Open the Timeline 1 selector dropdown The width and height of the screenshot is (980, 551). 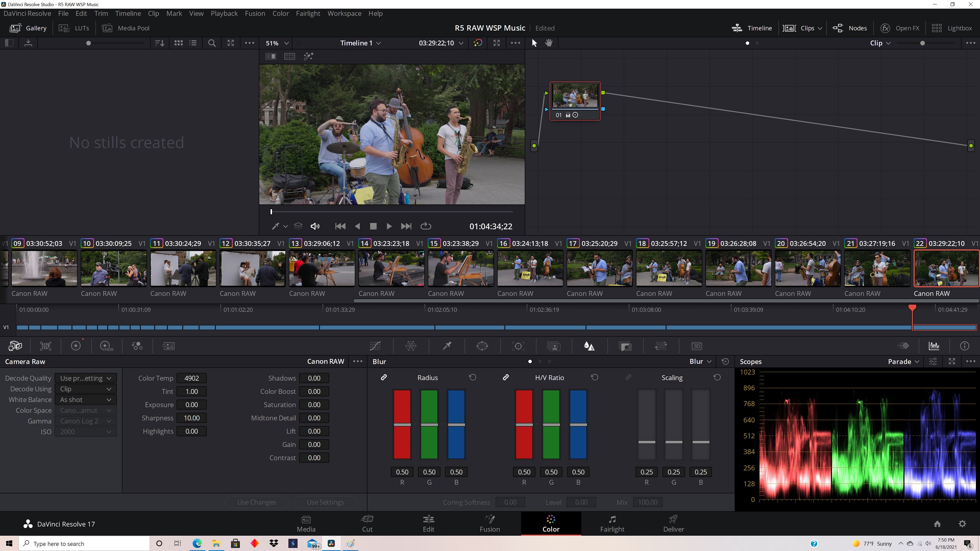click(360, 43)
